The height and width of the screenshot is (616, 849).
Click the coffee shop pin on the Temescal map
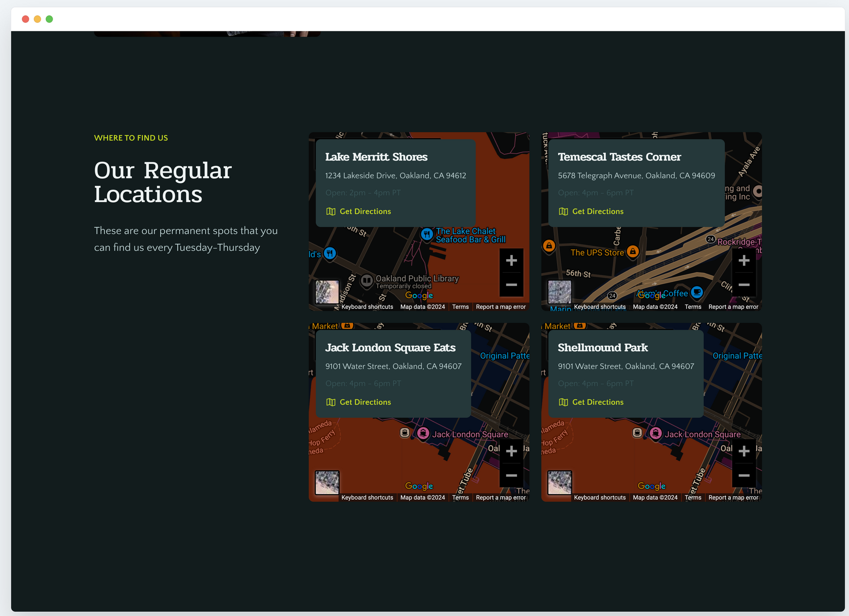pos(697,292)
